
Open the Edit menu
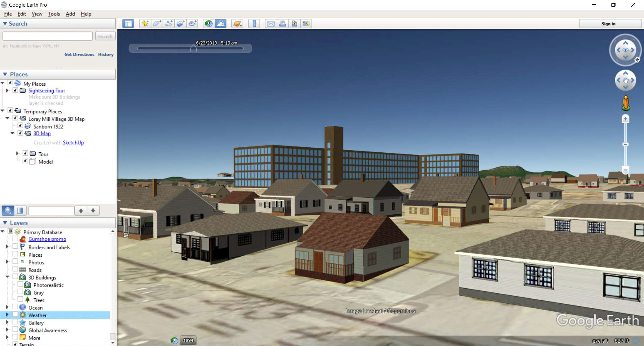pos(22,14)
